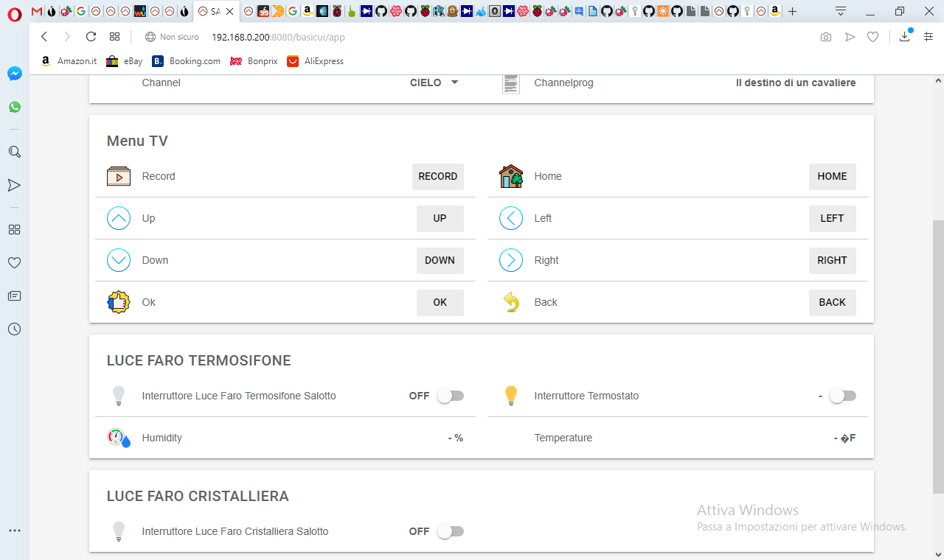Click the Left circular arrow icon
944x560 pixels.
510,218
